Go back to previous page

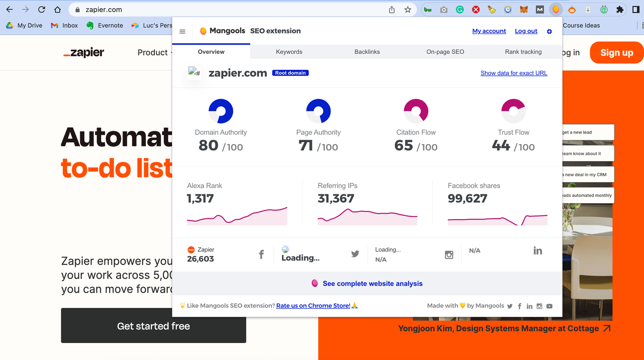(x=10, y=10)
